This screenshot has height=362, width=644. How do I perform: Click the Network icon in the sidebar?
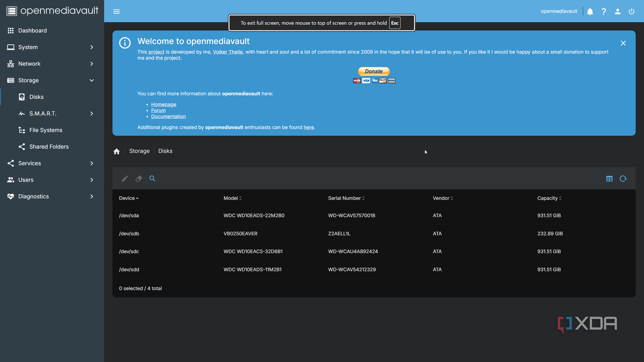pos(11,64)
